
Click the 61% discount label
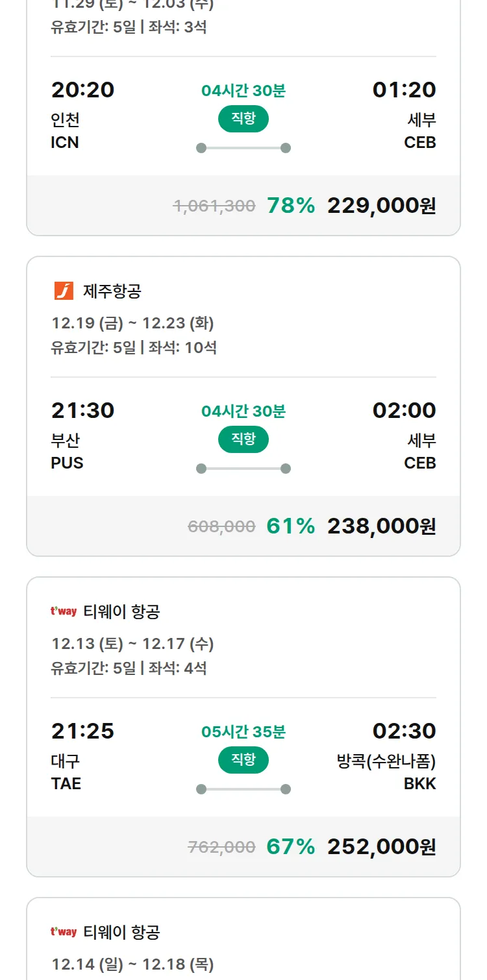coord(290,526)
